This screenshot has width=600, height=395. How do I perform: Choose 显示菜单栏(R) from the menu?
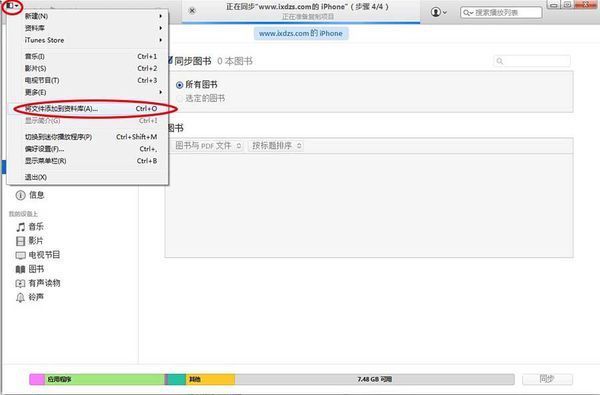tap(87, 161)
